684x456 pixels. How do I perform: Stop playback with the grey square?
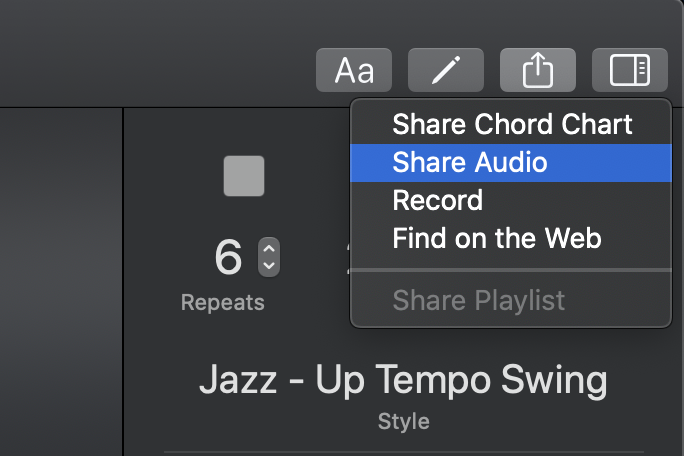tap(244, 176)
